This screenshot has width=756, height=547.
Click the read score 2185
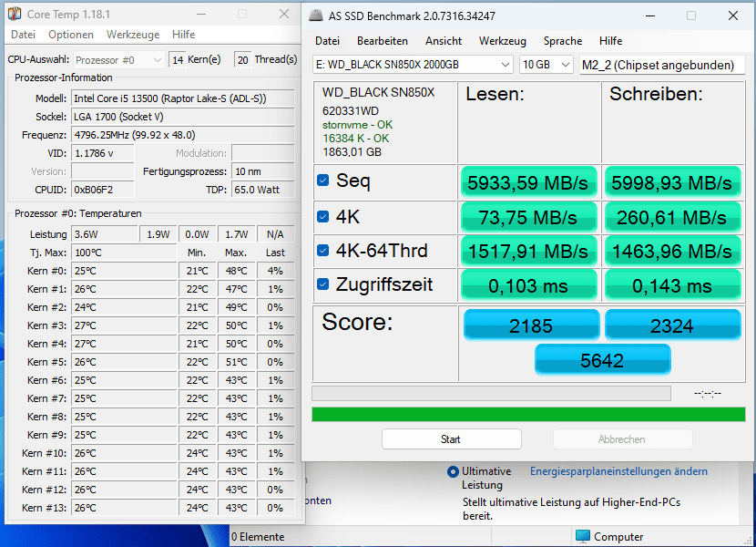(531, 325)
